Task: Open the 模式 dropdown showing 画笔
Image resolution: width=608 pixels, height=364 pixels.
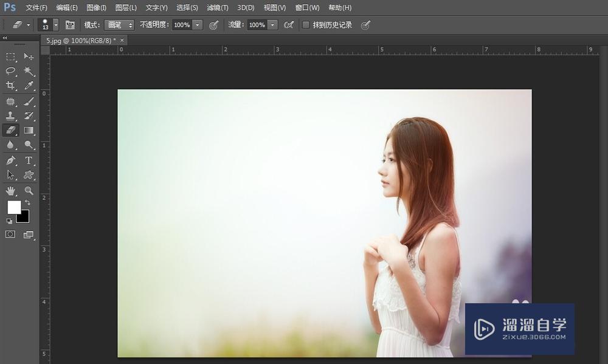Action: point(119,25)
